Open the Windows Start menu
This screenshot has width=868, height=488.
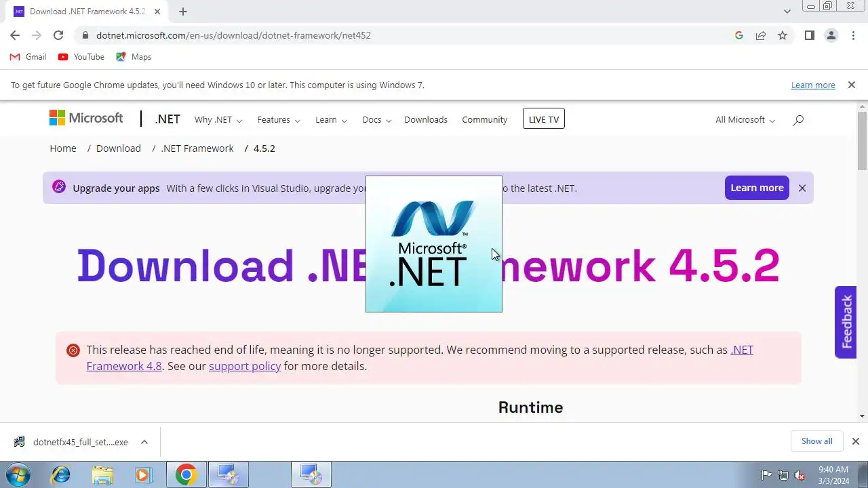coord(16,474)
